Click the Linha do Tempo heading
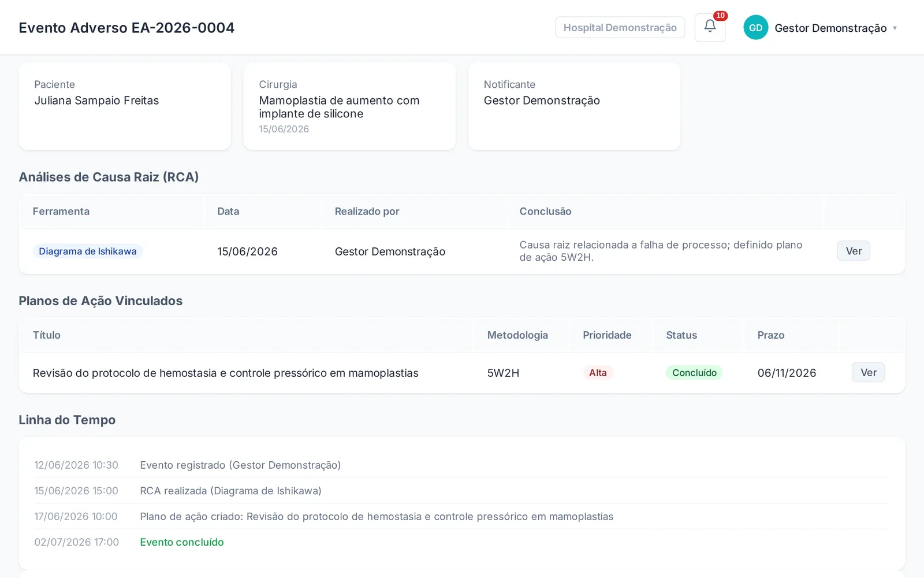924x578 pixels. tap(67, 420)
